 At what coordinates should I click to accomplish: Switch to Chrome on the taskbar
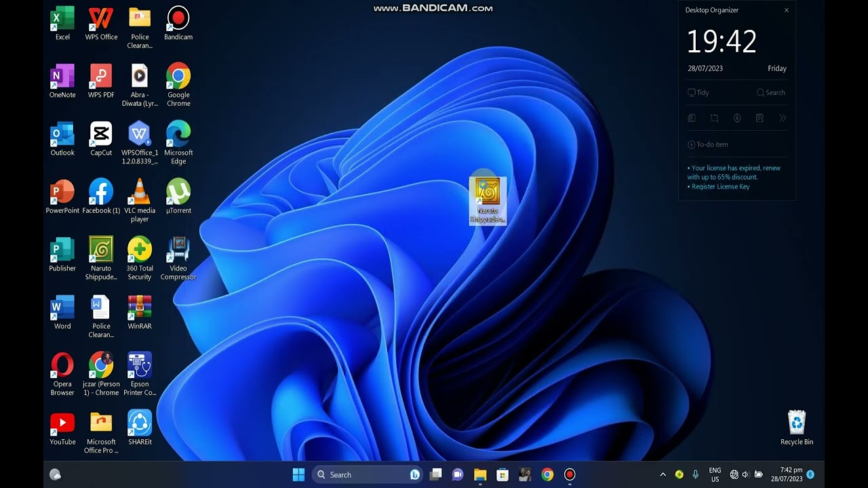point(547,474)
